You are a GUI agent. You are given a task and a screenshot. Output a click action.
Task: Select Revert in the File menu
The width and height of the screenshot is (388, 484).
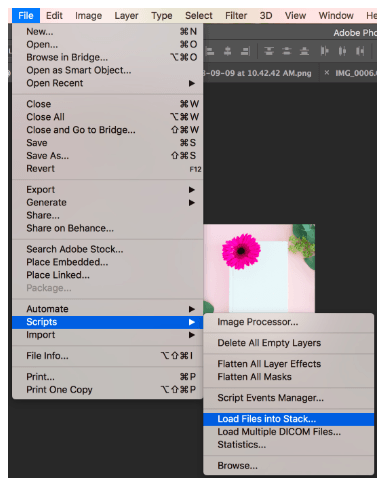(x=108, y=169)
